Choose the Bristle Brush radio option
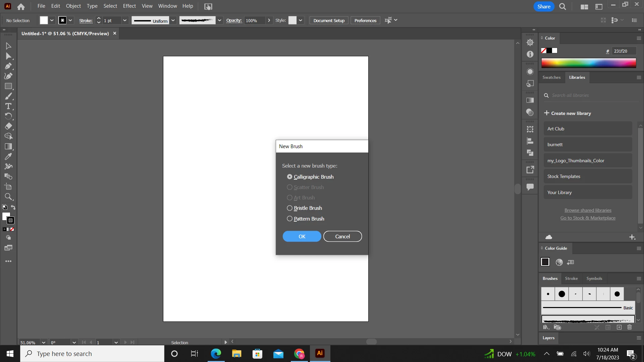The image size is (644, 362). 289,208
